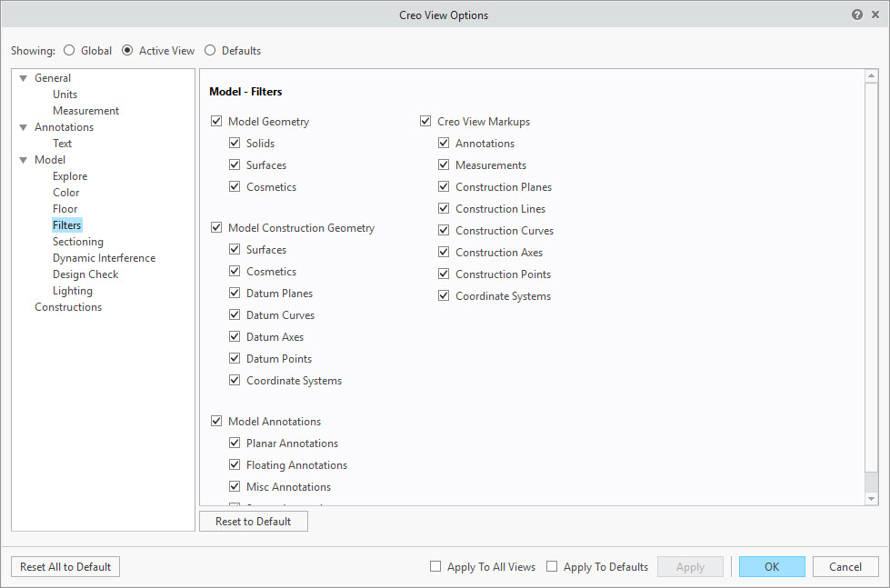Click Reset All to Default
This screenshot has height=588, width=890.
(x=65, y=566)
